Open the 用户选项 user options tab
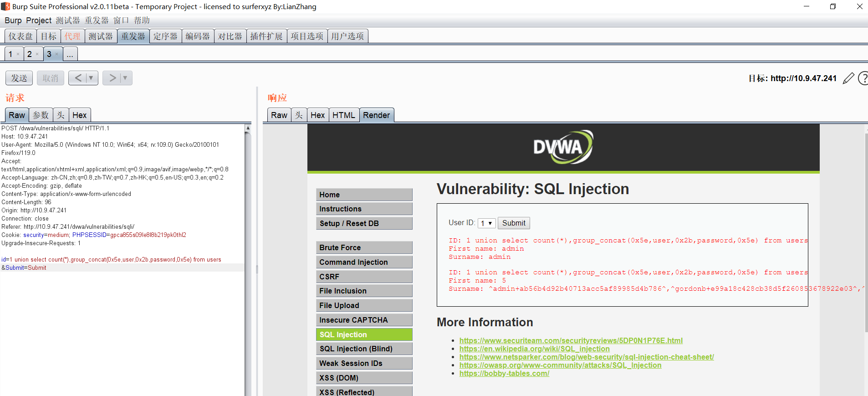The height and width of the screenshot is (396, 868). (347, 36)
